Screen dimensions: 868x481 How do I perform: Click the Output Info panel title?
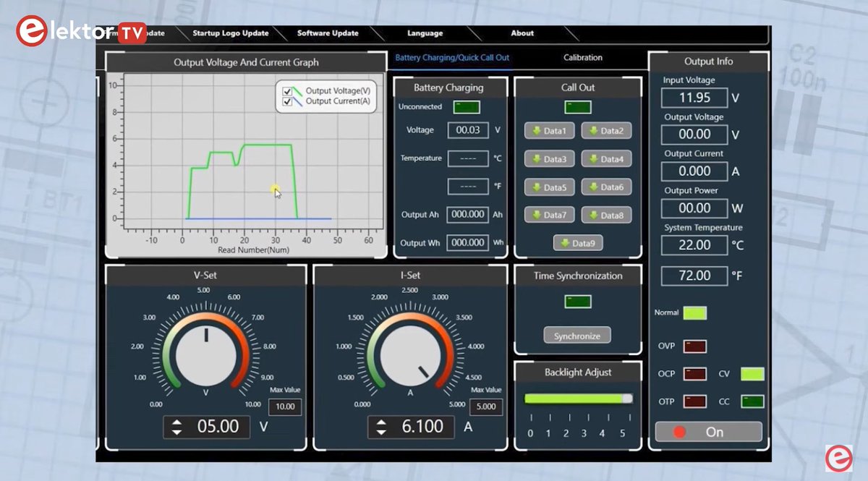(x=708, y=61)
